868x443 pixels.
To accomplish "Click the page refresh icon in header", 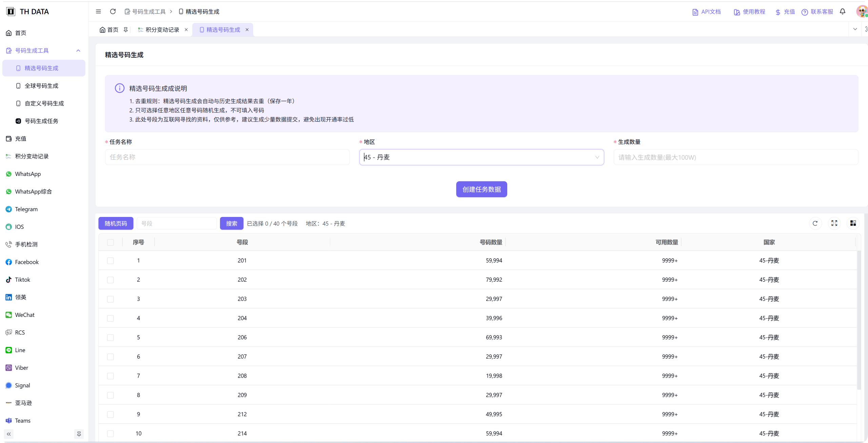I will pyautogui.click(x=113, y=12).
